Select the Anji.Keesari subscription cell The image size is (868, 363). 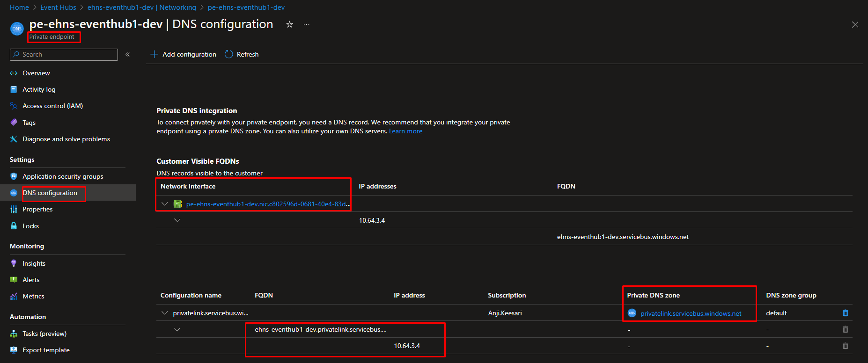pos(505,313)
